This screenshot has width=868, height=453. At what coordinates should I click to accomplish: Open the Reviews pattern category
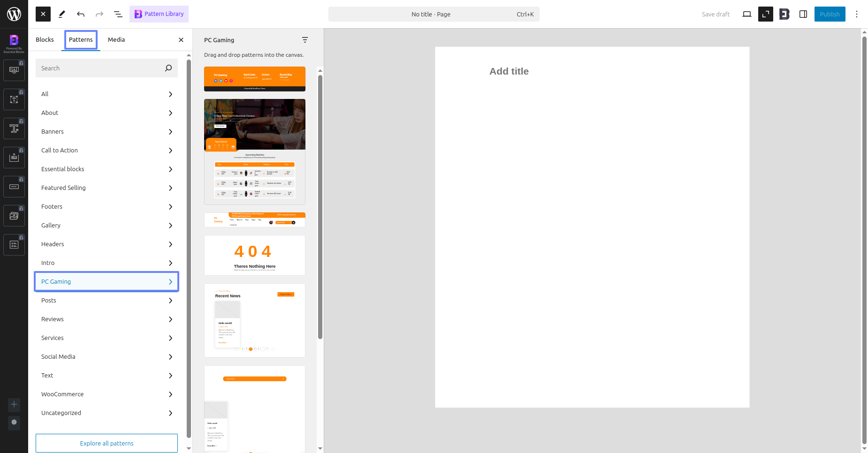click(x=107, y=319)
